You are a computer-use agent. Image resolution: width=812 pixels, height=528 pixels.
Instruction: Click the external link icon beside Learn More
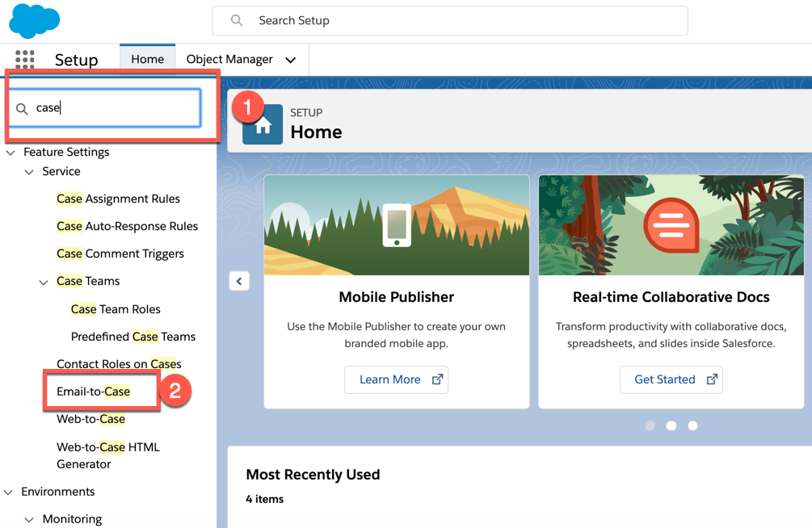tap(437, 379)
